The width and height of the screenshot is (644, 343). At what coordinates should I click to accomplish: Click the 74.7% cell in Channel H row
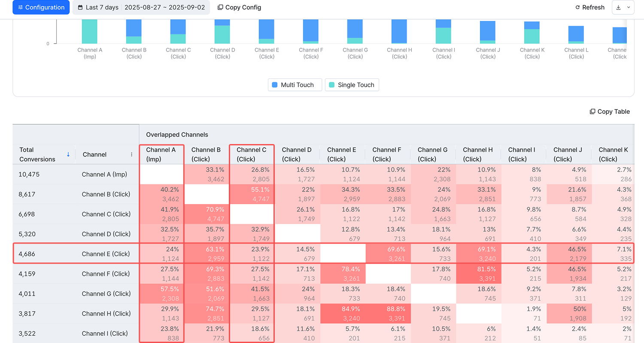pos(207,313)
